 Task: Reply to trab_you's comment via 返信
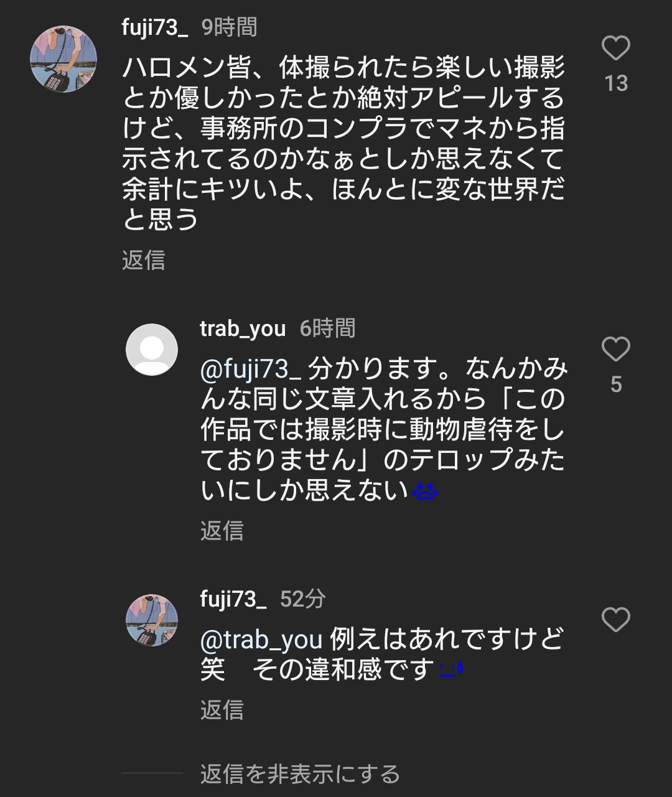click(x=222, y=530)
